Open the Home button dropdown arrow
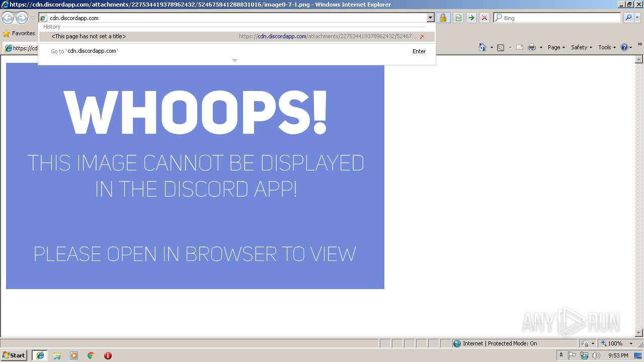 (x=492, y=47)
